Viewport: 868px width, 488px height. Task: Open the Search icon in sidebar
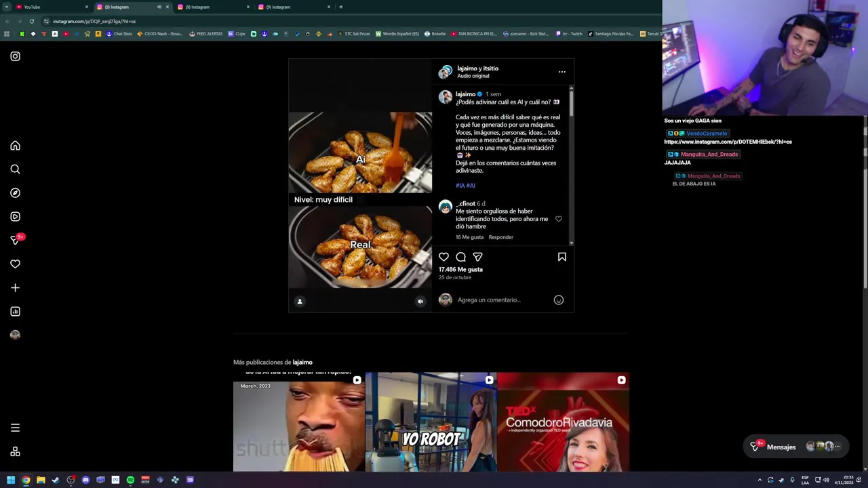[x=15, y=169]
